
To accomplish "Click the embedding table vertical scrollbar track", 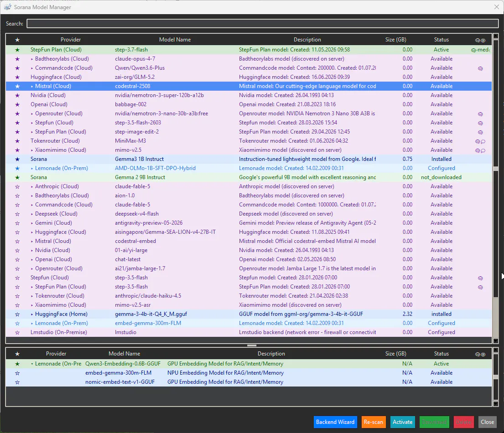I will 496,376.
